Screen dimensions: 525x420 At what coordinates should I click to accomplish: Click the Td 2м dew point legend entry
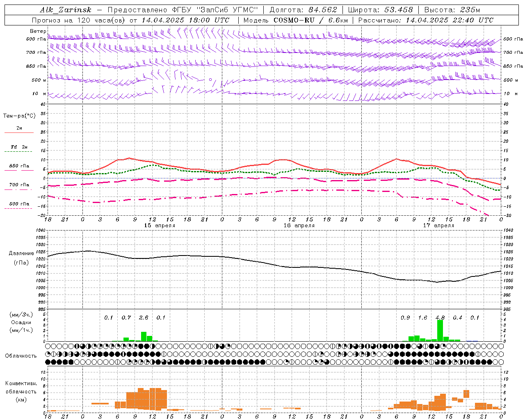[19, 147]
